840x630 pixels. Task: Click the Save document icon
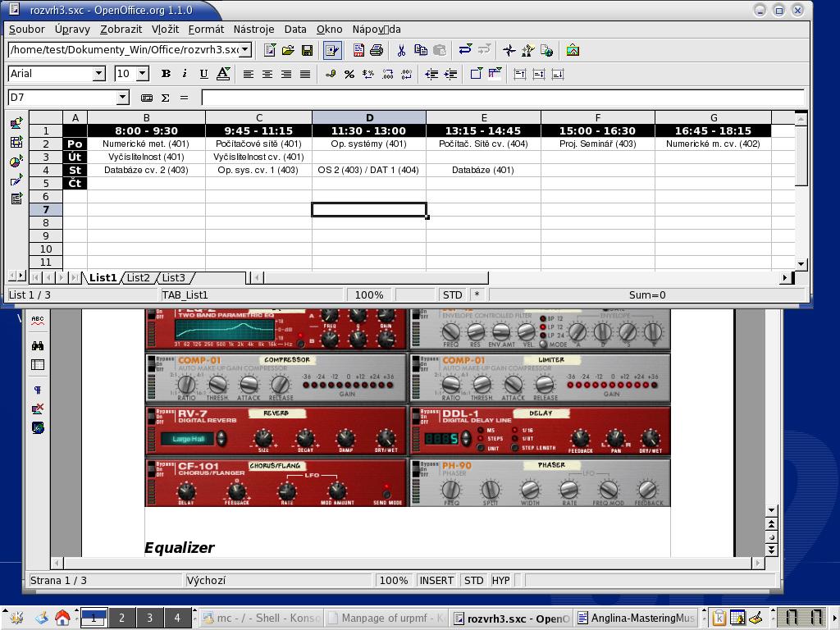click(x=307, y=50)
